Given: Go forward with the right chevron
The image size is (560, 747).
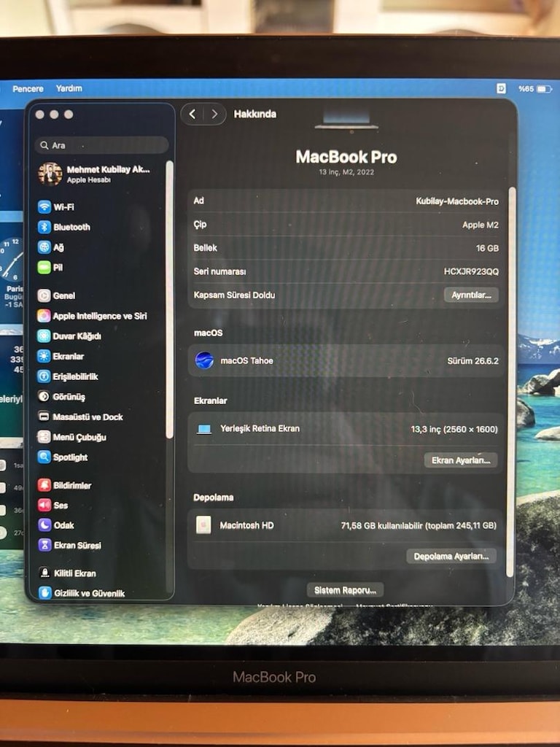Looking at the screenshot, I should coord(214,114).
